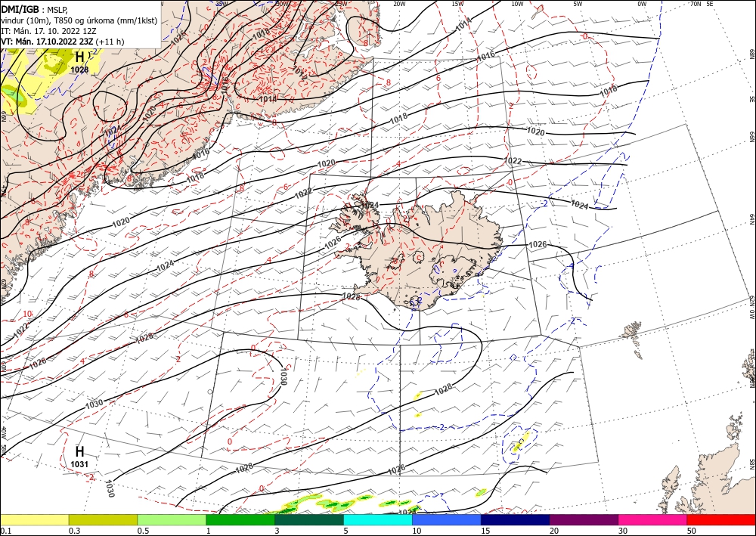Screen dimensions: 756x536
Task: Click the yellow 0.1 mm precipitation legend swatch
Action: [x=35, y=519]
